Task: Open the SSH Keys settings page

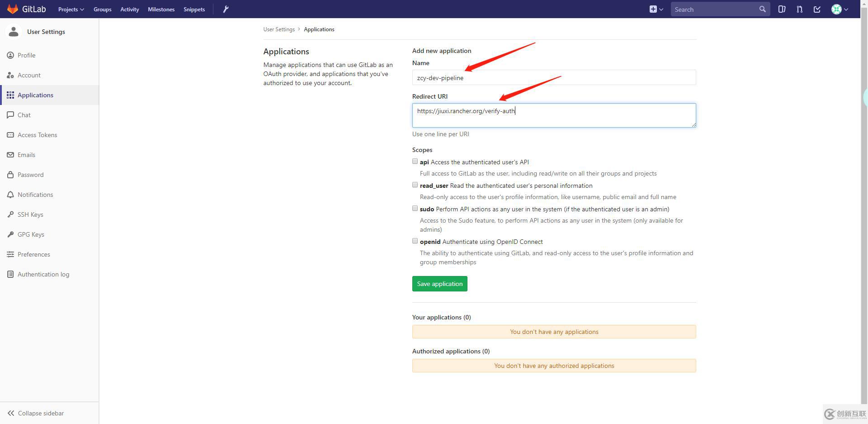Action: pos(49,214)
